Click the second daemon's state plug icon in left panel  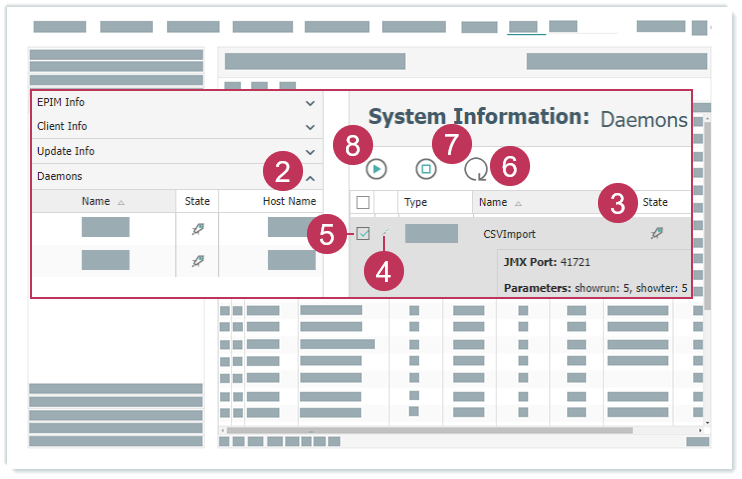(197, 261)
